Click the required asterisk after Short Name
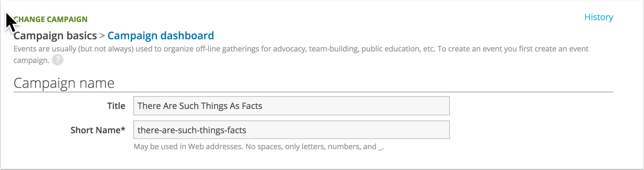 coord(123,129)
